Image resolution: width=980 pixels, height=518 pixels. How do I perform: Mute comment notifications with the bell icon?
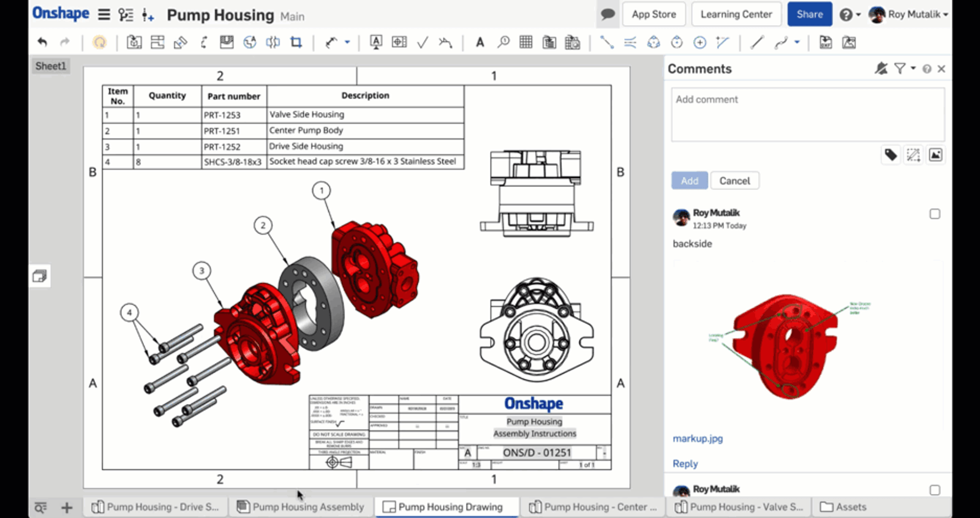tap(881, 69)
